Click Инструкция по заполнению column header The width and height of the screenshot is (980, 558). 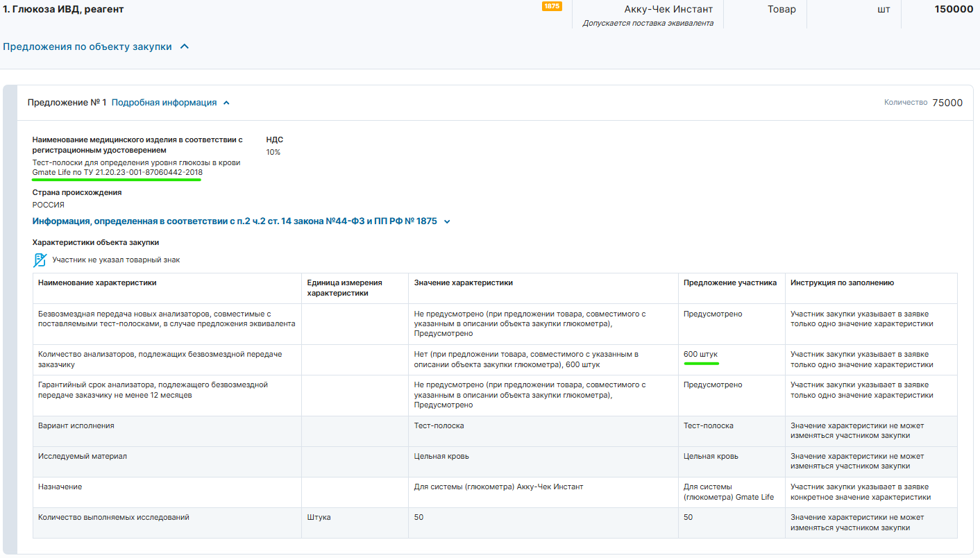tap(842, 282)
